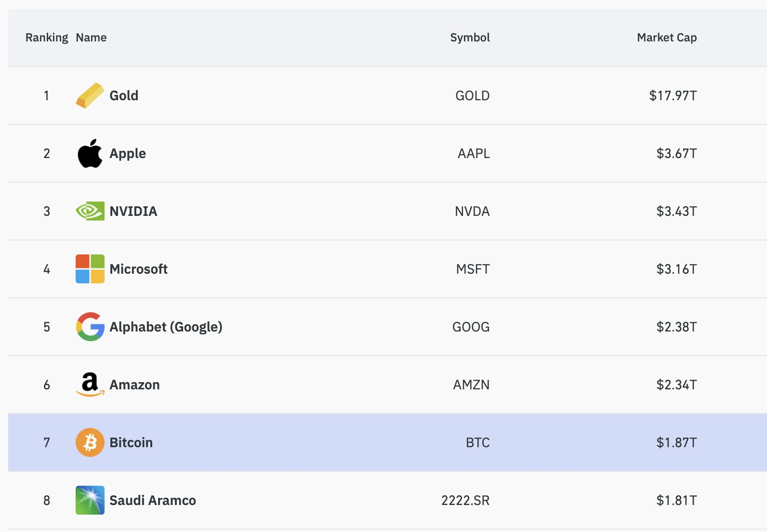Click the Apple logo icon
This screenshot has width=767, height=532.
90,153
